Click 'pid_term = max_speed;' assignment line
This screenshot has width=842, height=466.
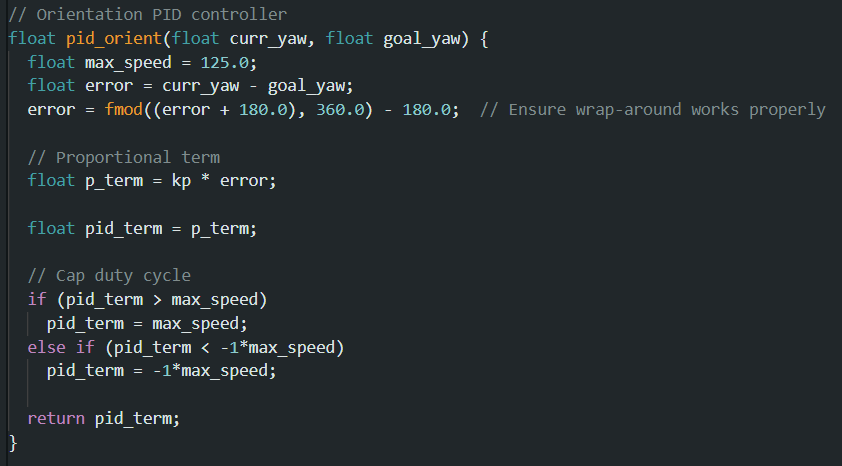[147, 323]
